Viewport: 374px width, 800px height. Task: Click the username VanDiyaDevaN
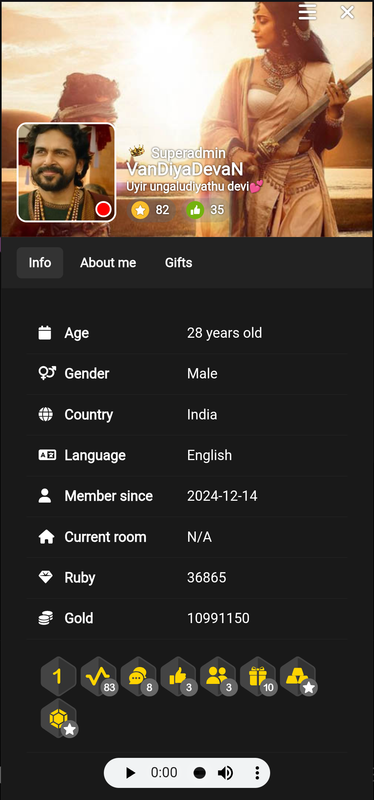coord(185,169)
